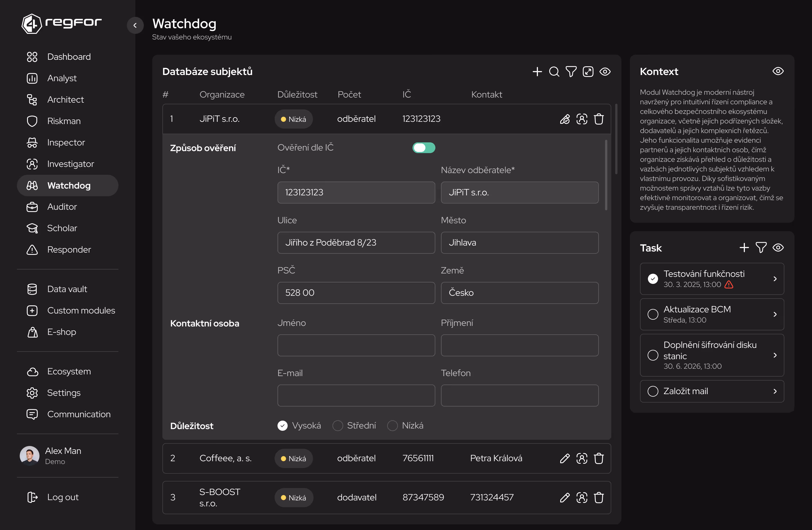Open contact person icon for JiPiT s.r.o.
Screen dimensions: 812x530
[x=582, y=119]
